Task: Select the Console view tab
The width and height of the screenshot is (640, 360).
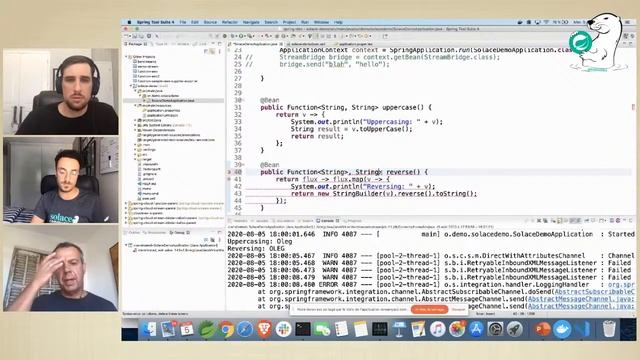Action: (327, 221)
